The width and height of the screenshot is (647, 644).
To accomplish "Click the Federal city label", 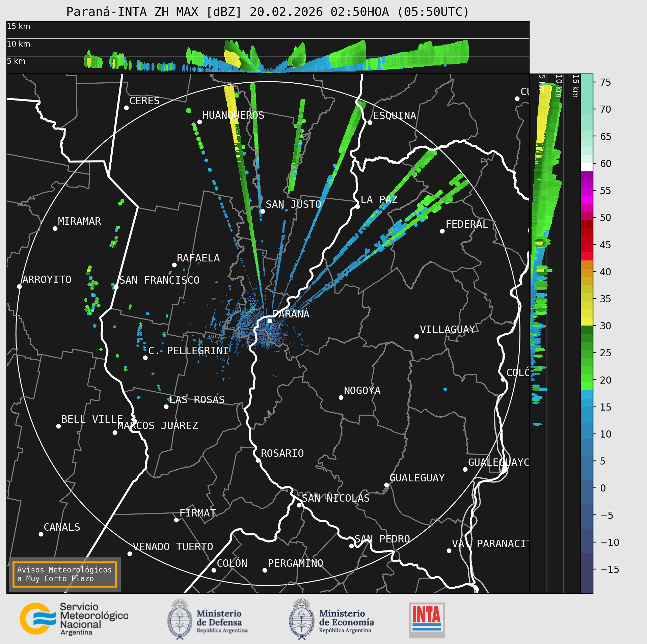I will coord(467,224).
